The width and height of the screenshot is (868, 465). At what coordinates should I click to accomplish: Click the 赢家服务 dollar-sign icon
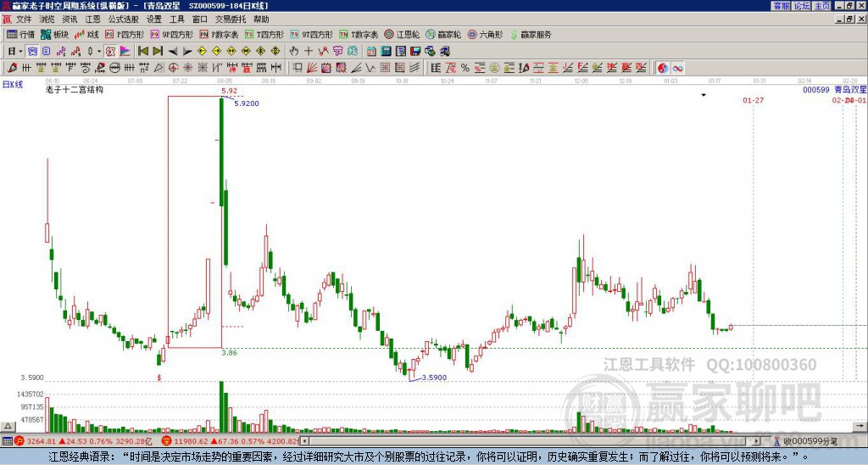click(x=514, y=35)
